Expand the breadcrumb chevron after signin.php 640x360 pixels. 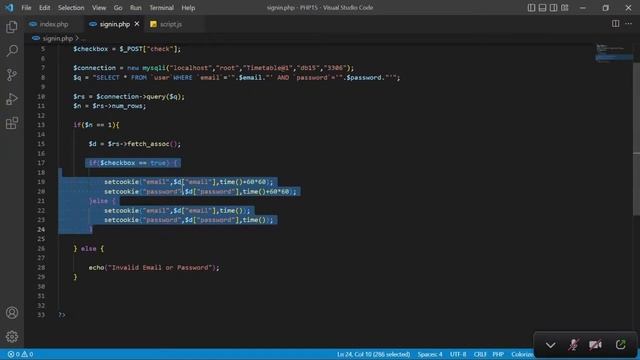coord(77,38)
